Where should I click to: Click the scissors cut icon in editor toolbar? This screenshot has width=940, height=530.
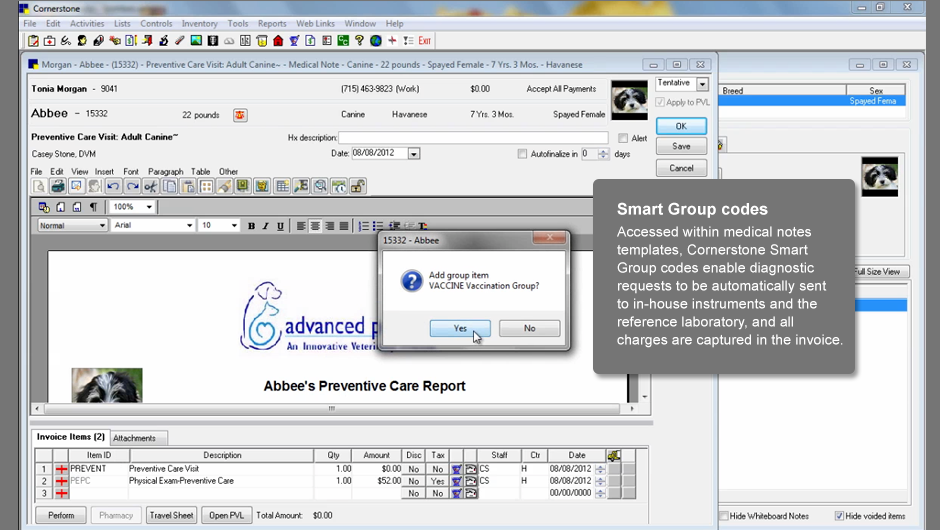(150, 186)
